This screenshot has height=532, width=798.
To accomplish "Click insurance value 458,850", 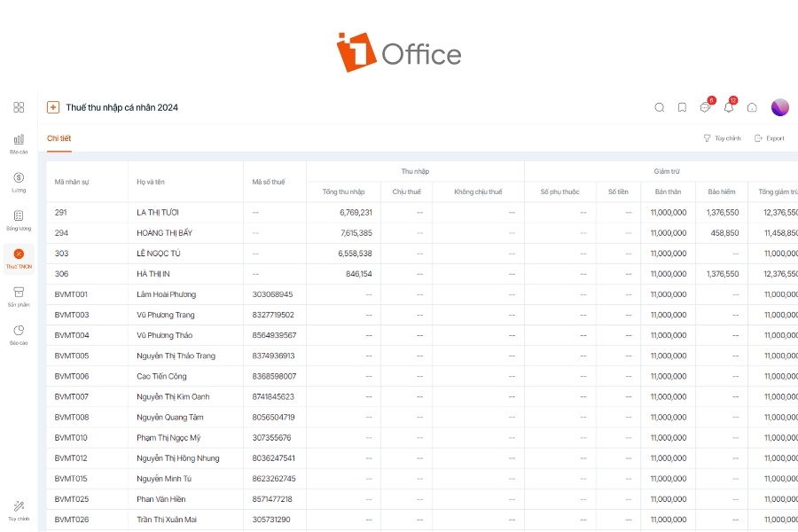I will point(724,232).
